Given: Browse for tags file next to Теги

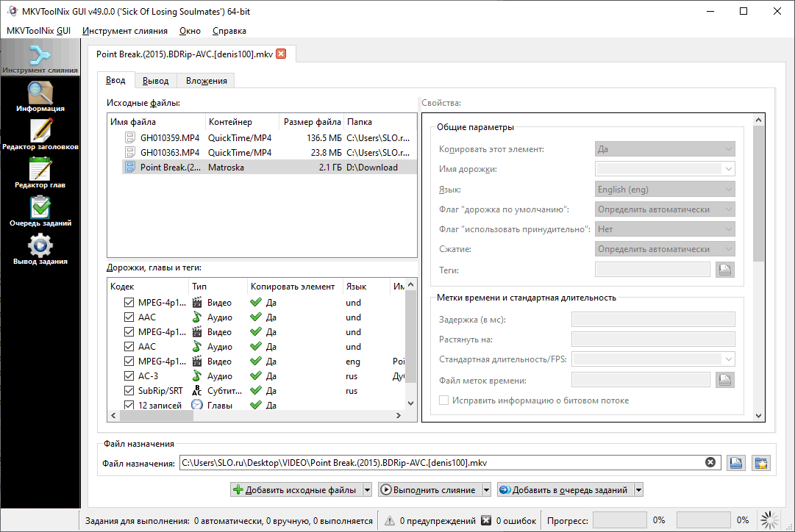Looking at the screenshot, I should [x=725, y=270].
